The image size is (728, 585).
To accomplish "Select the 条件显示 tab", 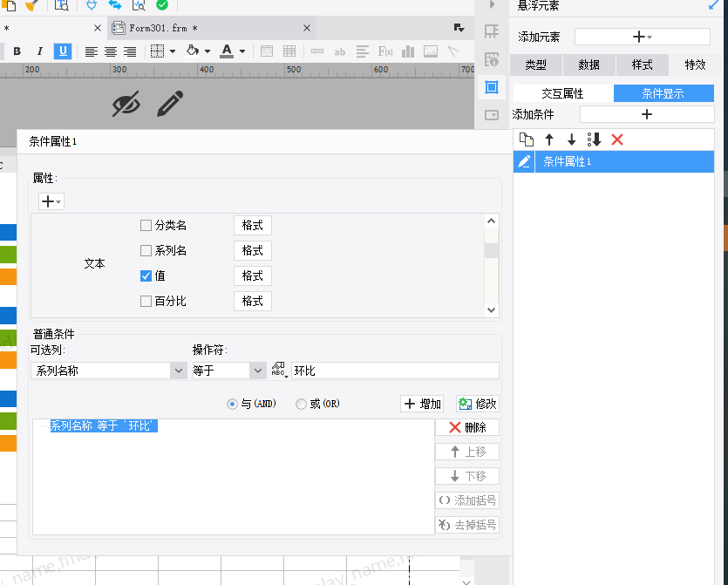I will pyautogui.click(x=663, y=93).
